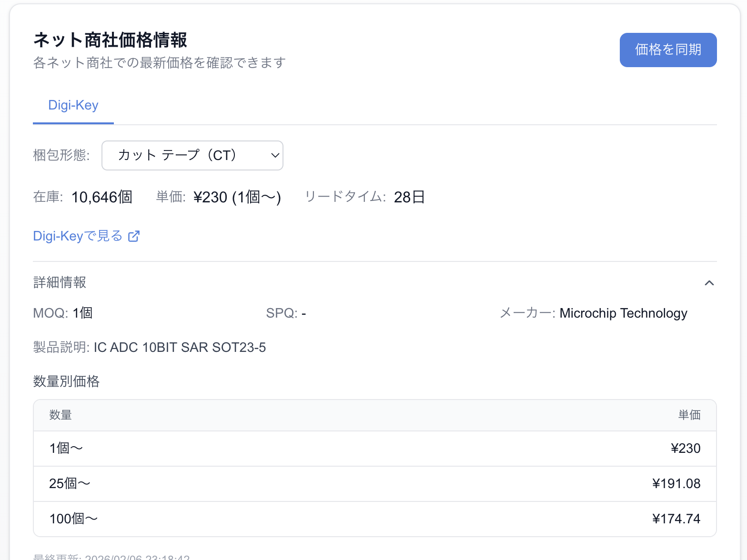The width and height of the screenshot is (747, 560).
Task: Click the dropdown arrow beside カット テープ
Action: click(275, 155)
